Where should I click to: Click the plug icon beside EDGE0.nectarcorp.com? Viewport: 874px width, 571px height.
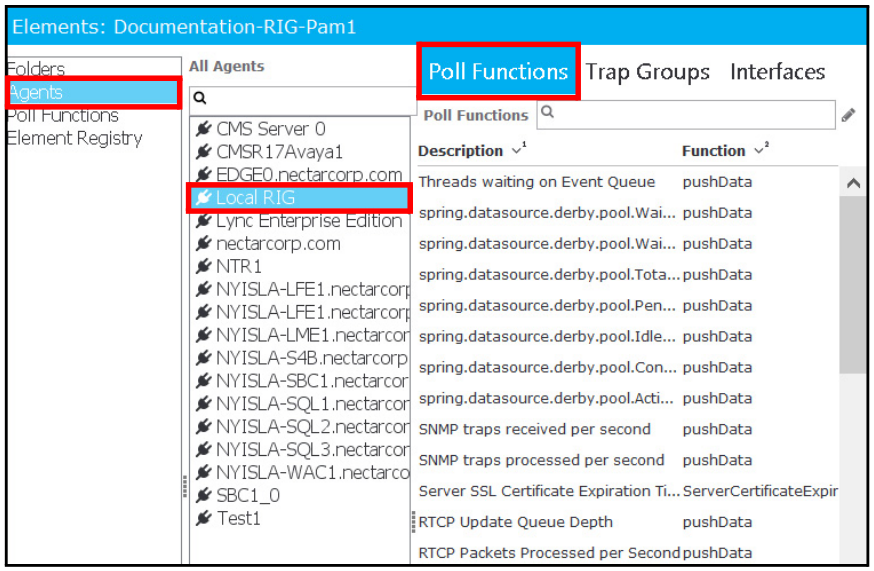203,175
